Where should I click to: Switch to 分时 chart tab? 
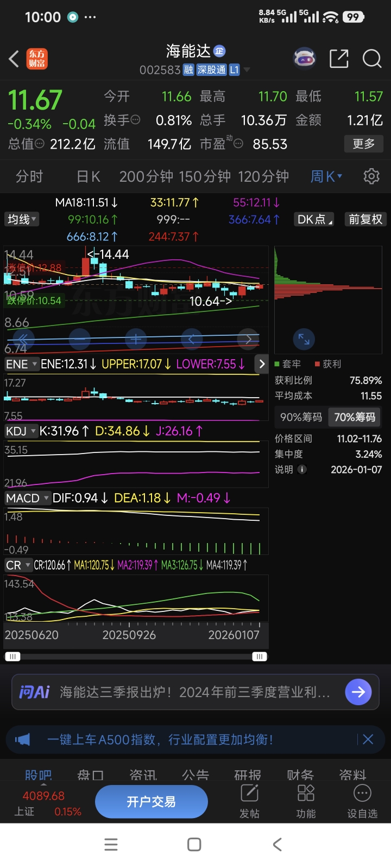(x=29, y=176)
